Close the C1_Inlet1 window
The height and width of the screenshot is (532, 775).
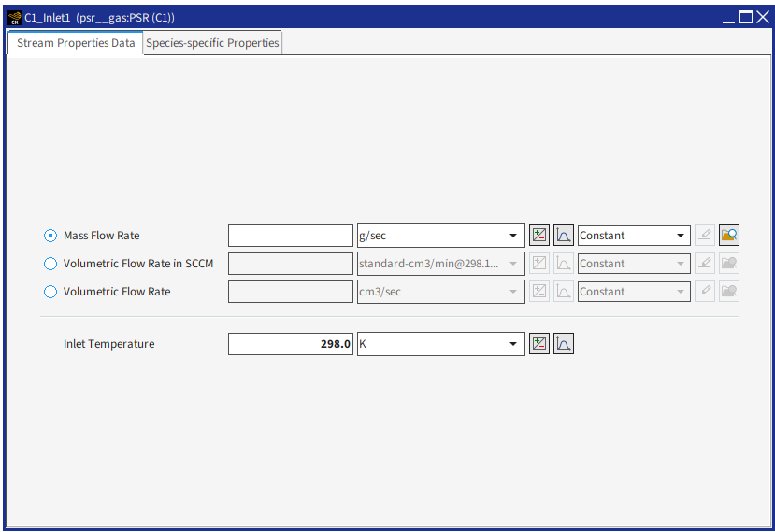[x=763, y=18]
